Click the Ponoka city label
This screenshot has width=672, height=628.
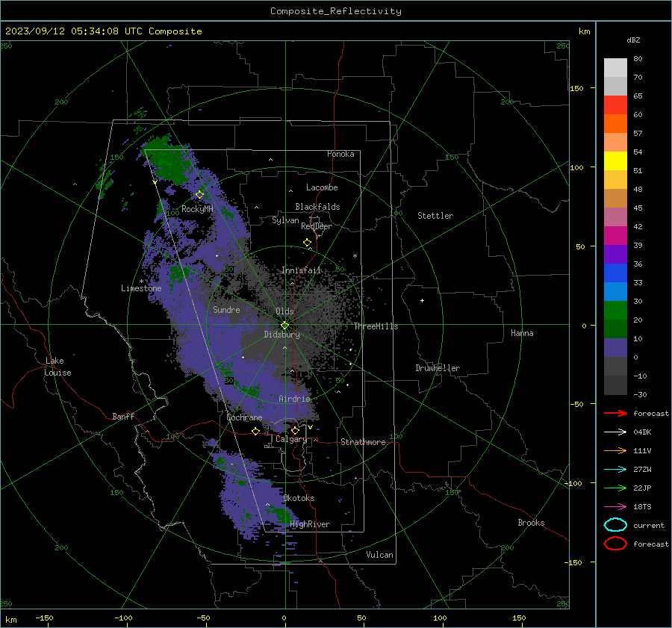pyautogui.click(x=340, y=154)
